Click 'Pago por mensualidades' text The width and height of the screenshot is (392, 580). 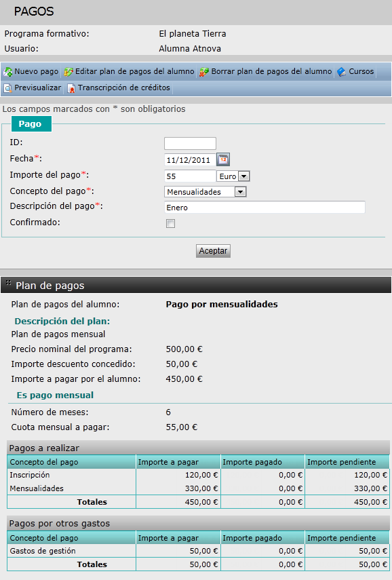pos(222,305)
